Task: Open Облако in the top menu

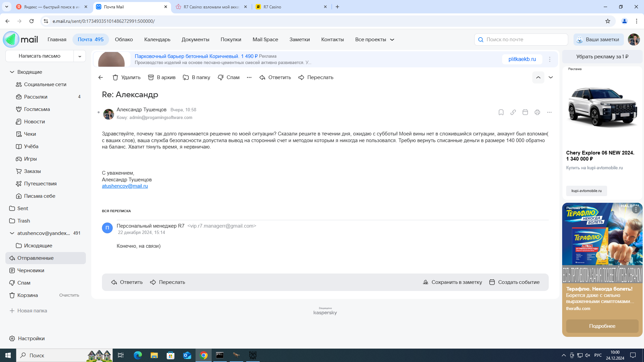Action: [124, 40]
